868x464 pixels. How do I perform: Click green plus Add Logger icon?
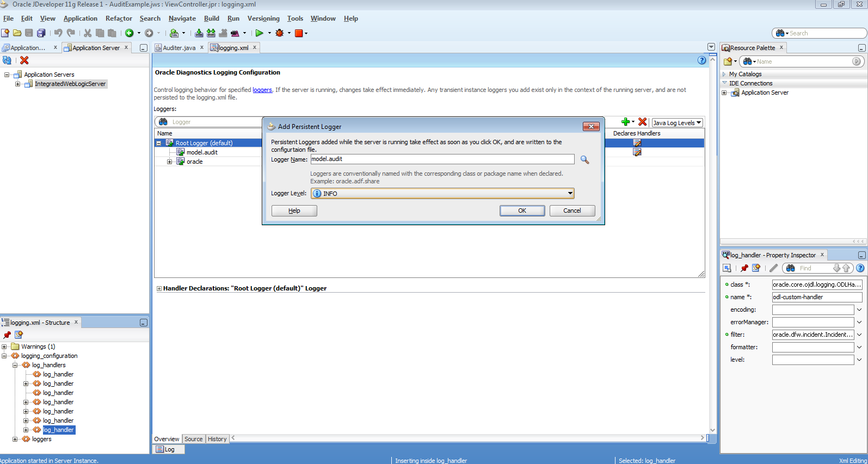point(626,122)
